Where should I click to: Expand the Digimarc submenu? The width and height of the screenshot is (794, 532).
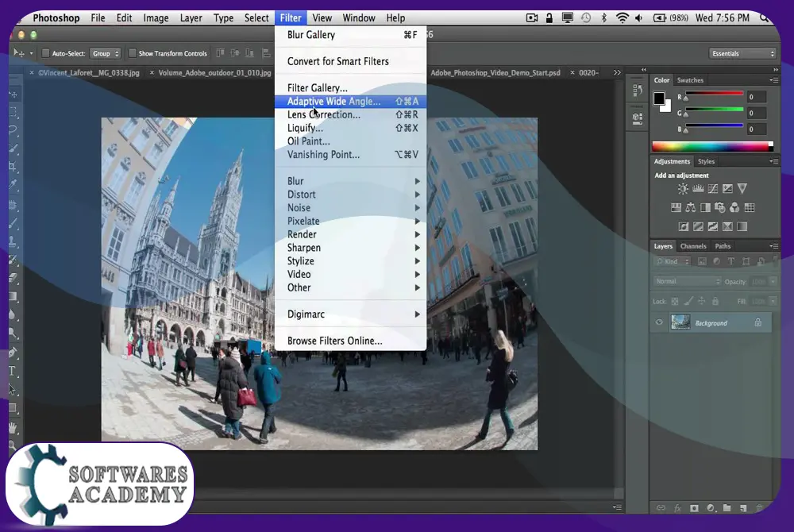(351, 314)
